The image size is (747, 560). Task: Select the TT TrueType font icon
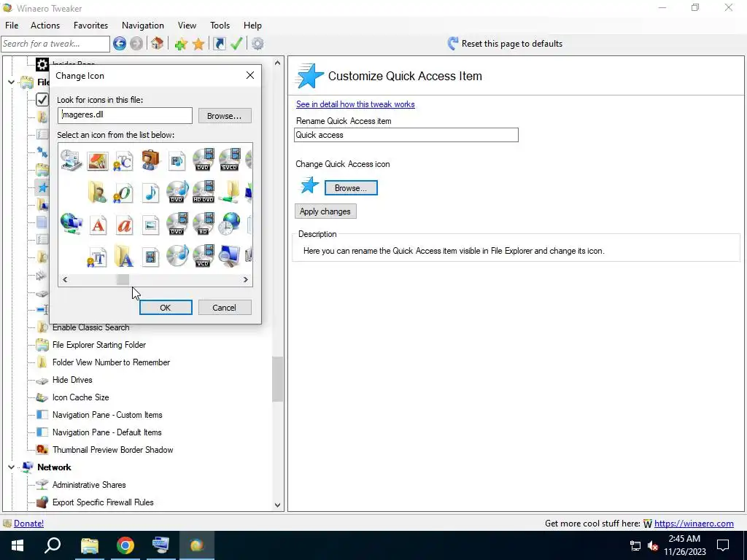click(97, 257)
